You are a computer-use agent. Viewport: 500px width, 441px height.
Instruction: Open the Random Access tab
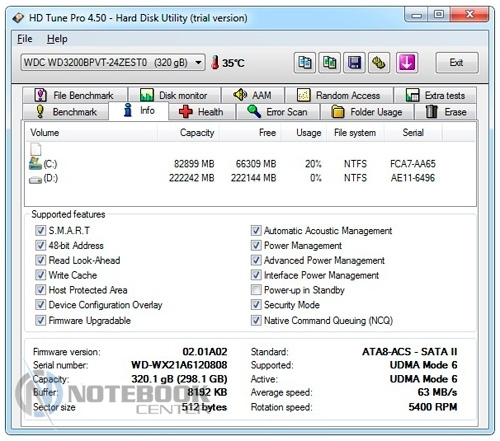(x=339, y=95)
